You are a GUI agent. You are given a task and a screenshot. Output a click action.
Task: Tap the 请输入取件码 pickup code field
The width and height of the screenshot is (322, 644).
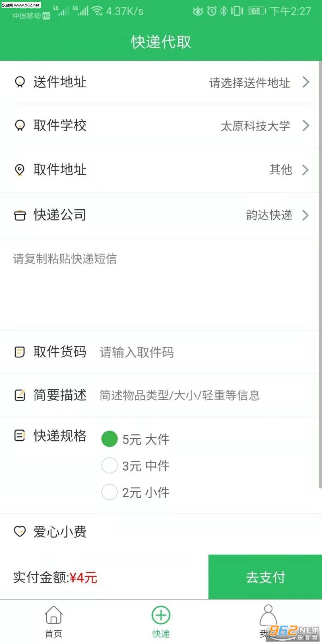pos(201,353)
